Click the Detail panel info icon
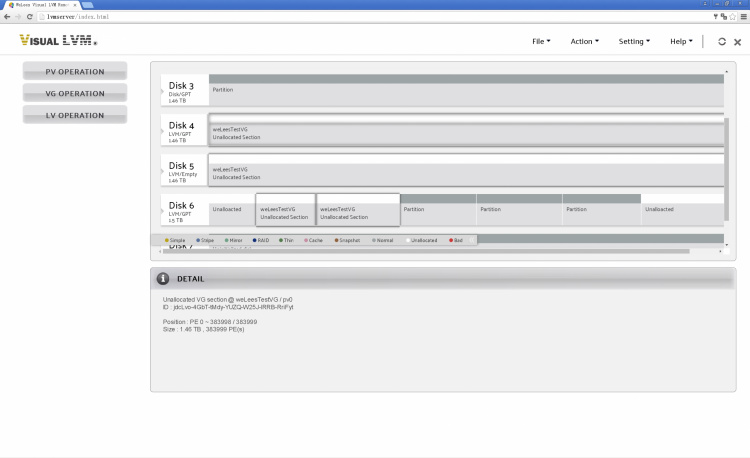The width and height of the screenshot is (750, 458). point(163,278)
